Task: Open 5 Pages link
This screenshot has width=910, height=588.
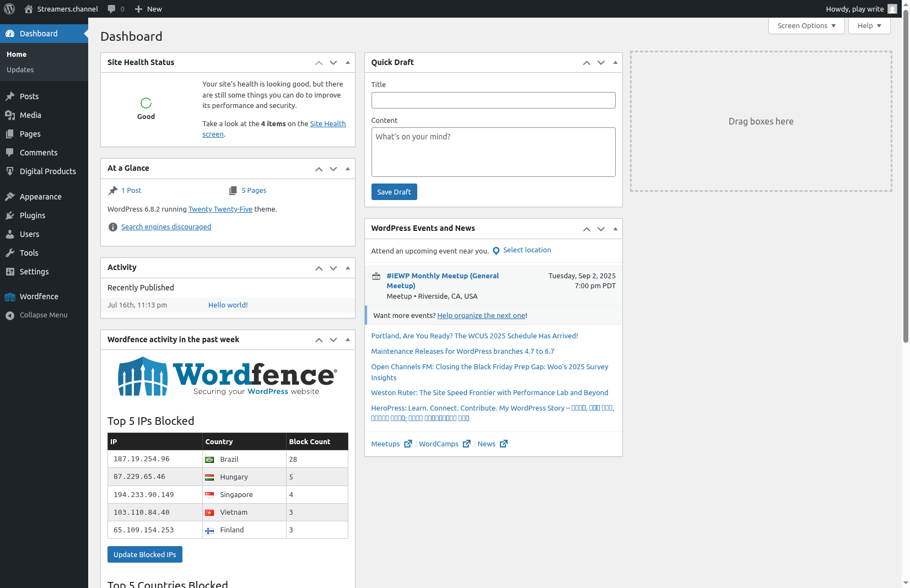Action: tap(254, 191)
